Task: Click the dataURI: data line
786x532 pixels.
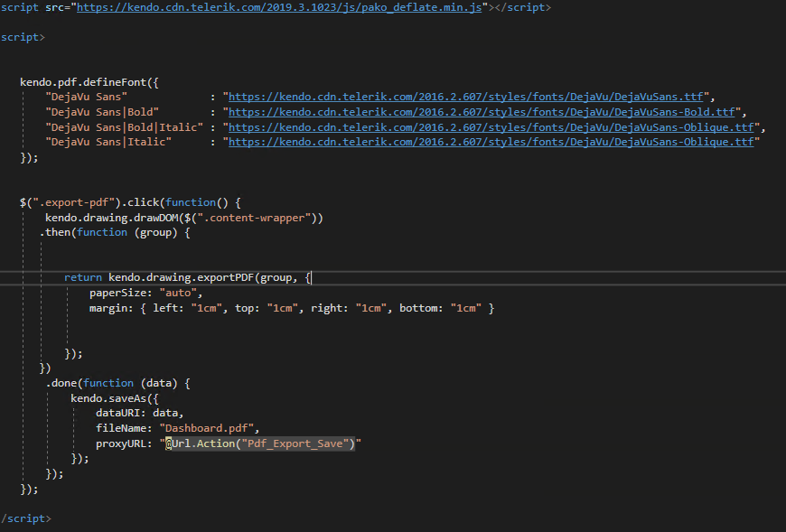Action: [140, 414]
